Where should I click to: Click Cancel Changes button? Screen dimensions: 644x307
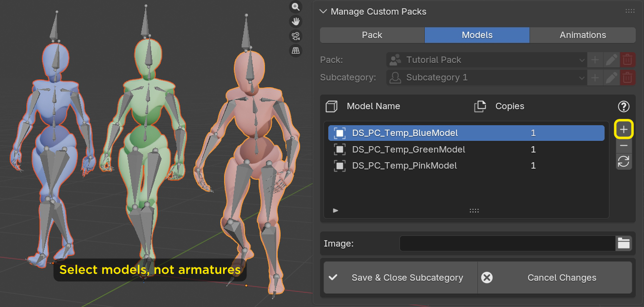(555, 278)
